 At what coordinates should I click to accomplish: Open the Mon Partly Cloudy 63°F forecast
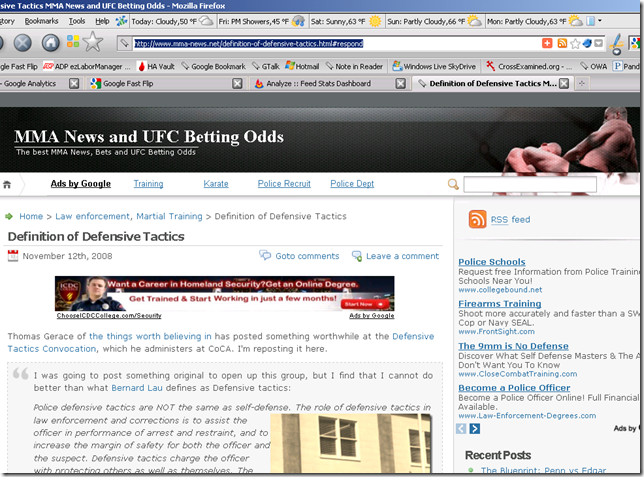534,21
